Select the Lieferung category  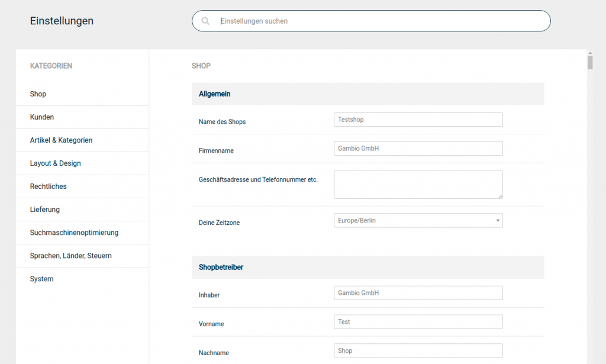pos(45,210)
